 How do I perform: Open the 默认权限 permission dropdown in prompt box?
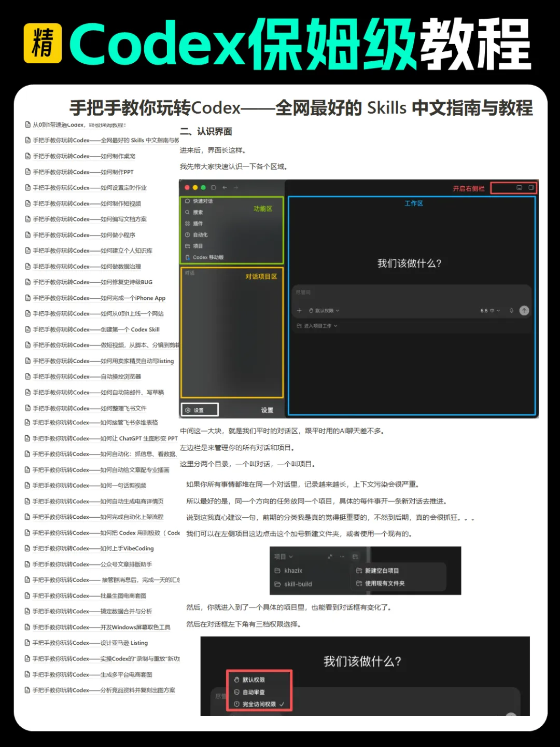point(324,311)
